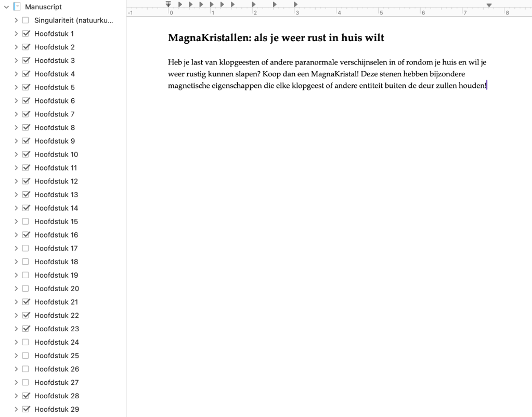The image size is (532, 417).
Task: Select the tab stop at 3 inches
Action: click(295, 5)
